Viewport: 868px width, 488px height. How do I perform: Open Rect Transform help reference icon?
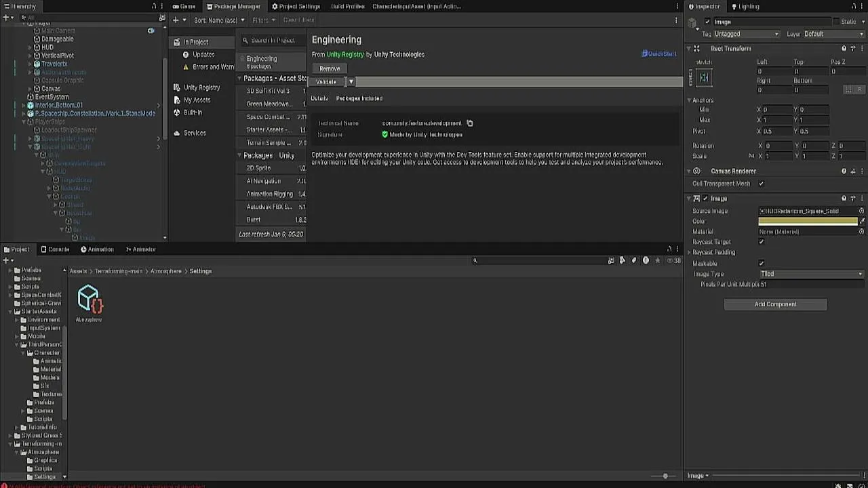(x=844, y=49)
